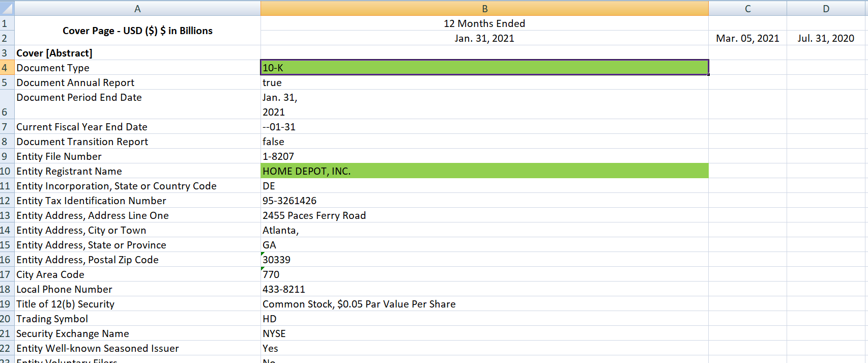Click the Select All corner triangle
The image size is (868, 363).
tap(7, 8)
